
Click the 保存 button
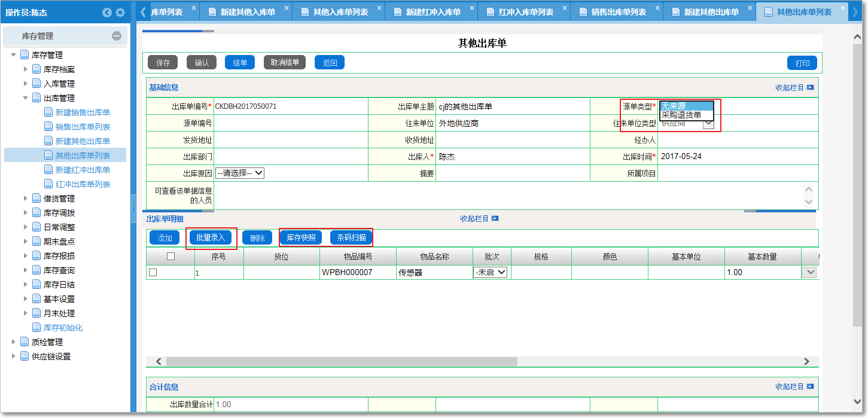163,63
